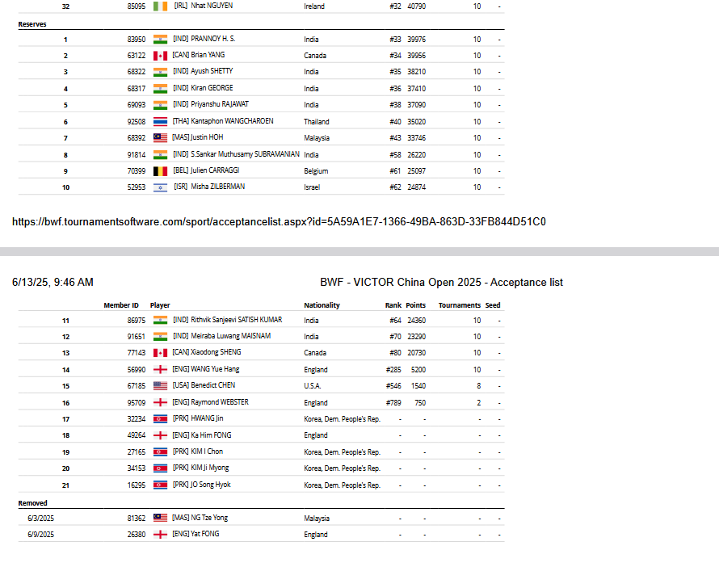Click player name Raymond WEBSTER

click(220, 402)
